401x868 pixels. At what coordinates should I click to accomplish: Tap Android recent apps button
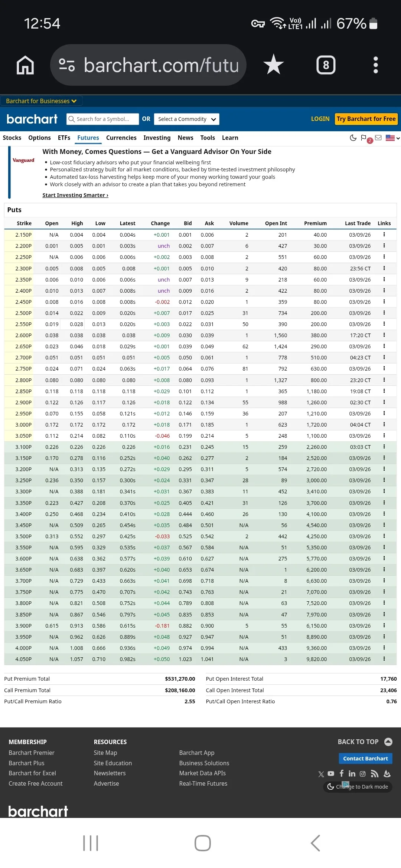point(91,843)
